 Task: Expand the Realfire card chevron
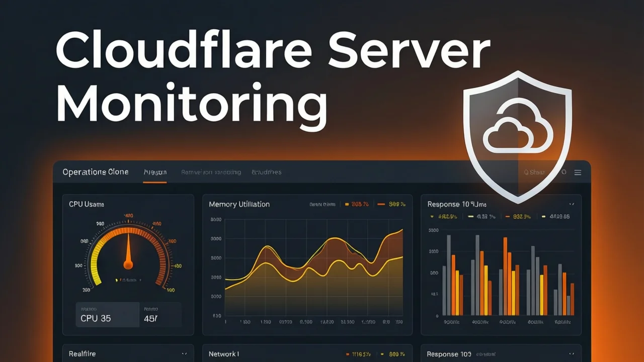coord(184,354)
